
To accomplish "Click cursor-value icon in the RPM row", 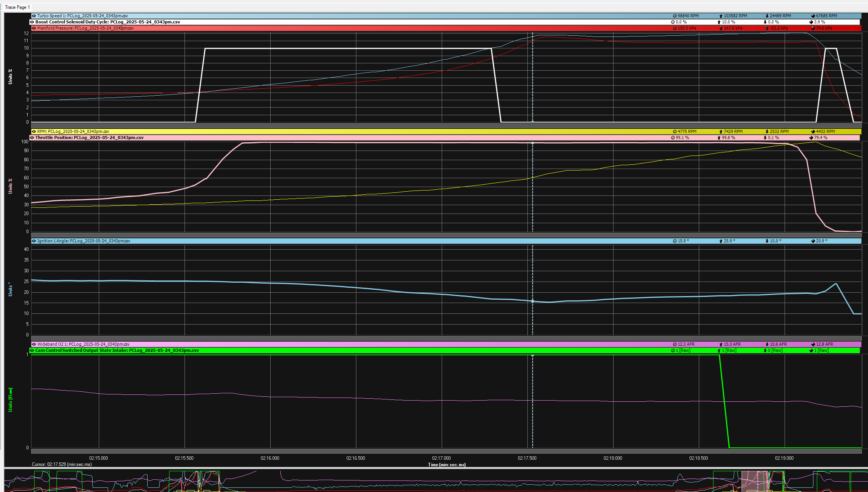I will click(x=675, y=131).
